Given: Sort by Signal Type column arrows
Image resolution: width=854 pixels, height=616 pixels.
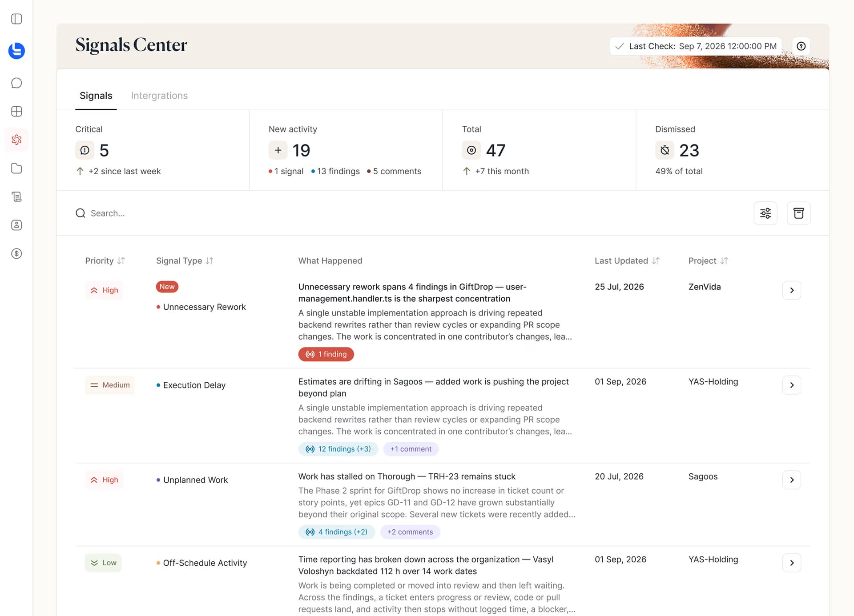Looking at the screenshot, I should (209, 261).
